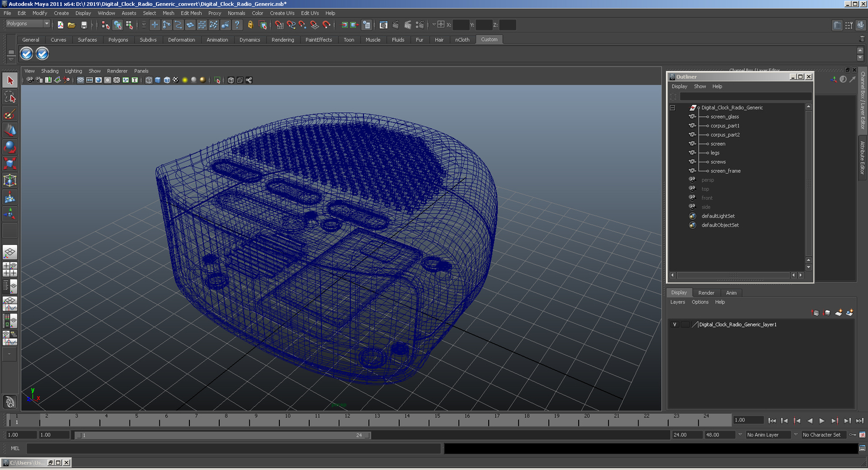Select the Lasso selection tool
The height and width of the screenshot is (470, 868).
pos(10,96)
